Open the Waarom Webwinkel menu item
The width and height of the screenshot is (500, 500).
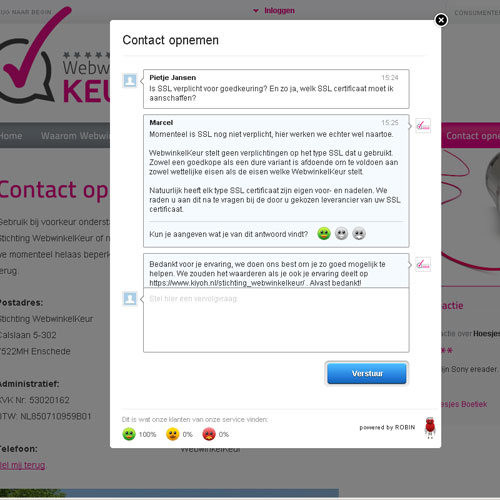pos(75,136)
